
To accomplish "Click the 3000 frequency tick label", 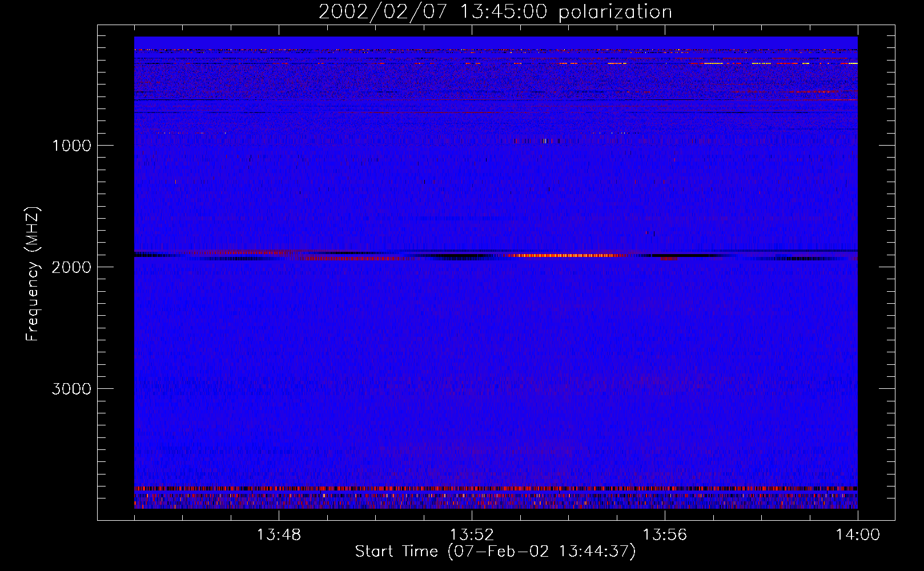I will click(71, 389).
